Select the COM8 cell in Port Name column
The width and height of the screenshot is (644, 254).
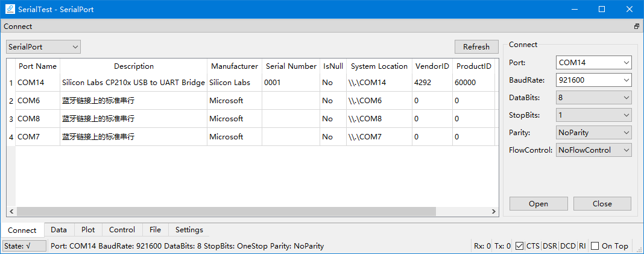pyautogui.click(x=38, y=119)
